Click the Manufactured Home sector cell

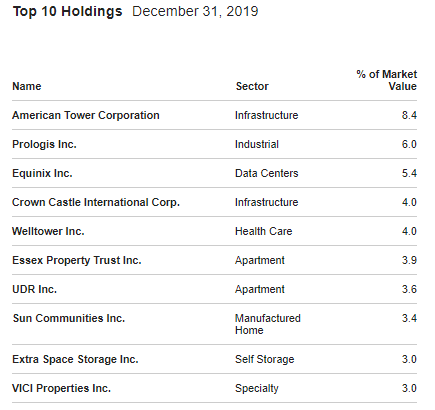coord(268,324)
